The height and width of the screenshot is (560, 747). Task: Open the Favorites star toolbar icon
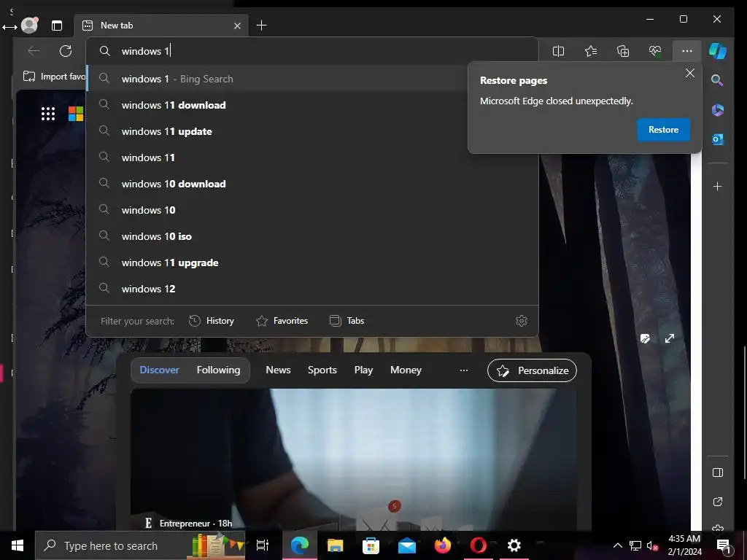point(591,51)
